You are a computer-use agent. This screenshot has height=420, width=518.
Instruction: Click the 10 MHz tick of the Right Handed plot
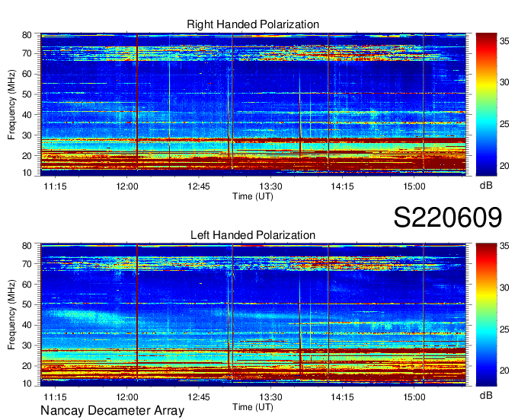(x=27, y=173)
